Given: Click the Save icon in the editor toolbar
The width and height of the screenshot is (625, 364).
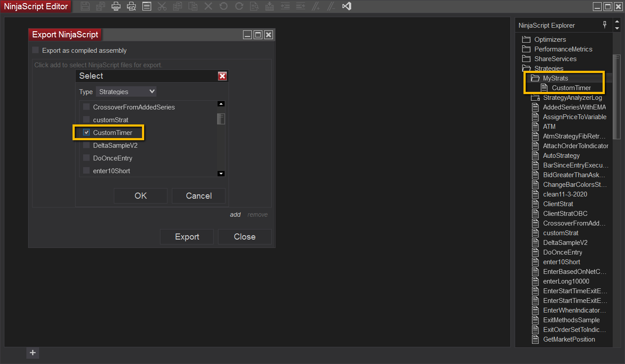Looking at the screenshot, I should pyautogui.click(x=85, y=7).
